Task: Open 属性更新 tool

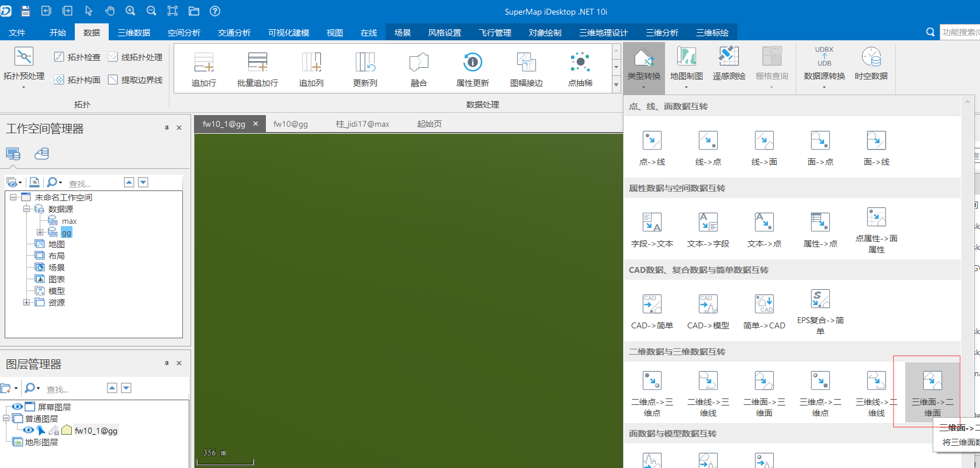Action: (472, 69)
